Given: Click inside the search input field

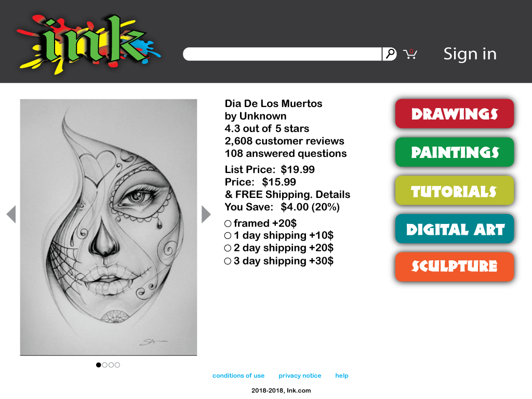Looking at the screenshot, I should click(x=282, y=54).
